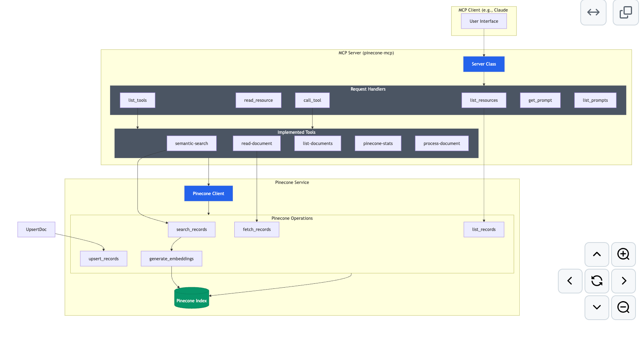Click the MCP Server (pinecone-mcp) label
This screenshot has width=644, height=337.
click(366, 53)
